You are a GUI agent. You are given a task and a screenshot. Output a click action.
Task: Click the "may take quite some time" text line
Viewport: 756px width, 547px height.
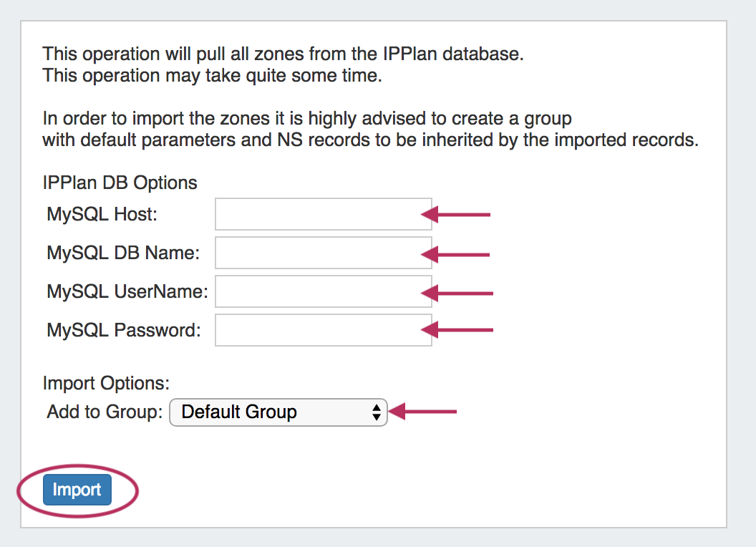212,75
